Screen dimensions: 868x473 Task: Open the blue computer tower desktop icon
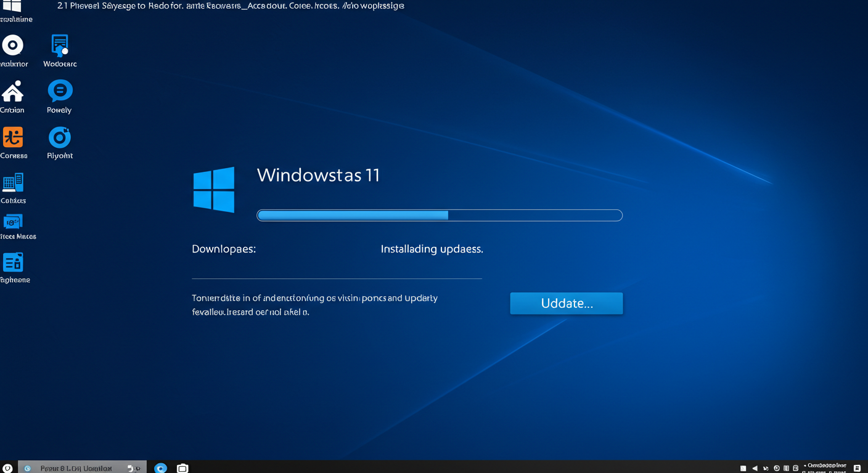13,183
